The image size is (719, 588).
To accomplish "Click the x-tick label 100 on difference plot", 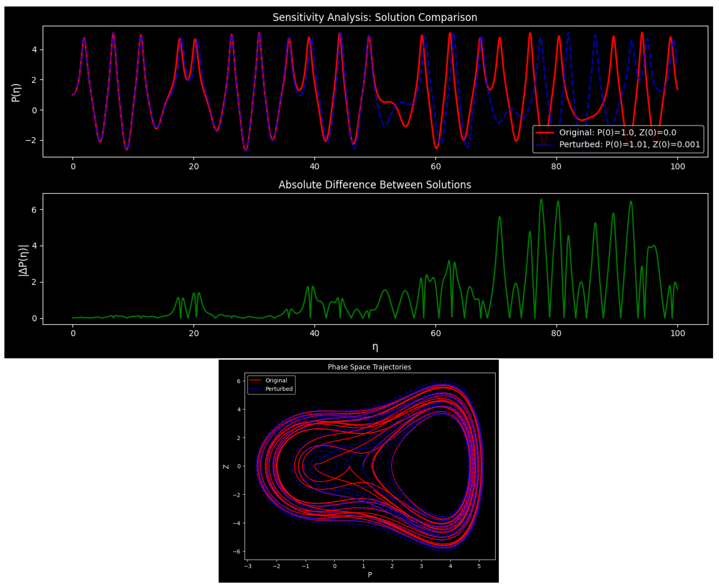I will click(677, 333).
